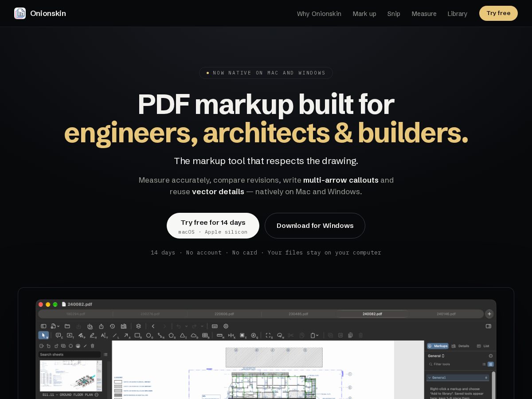Open the General library selector
Image resolution: width=532 pixels, height=399 pixels.
[436, 356]
